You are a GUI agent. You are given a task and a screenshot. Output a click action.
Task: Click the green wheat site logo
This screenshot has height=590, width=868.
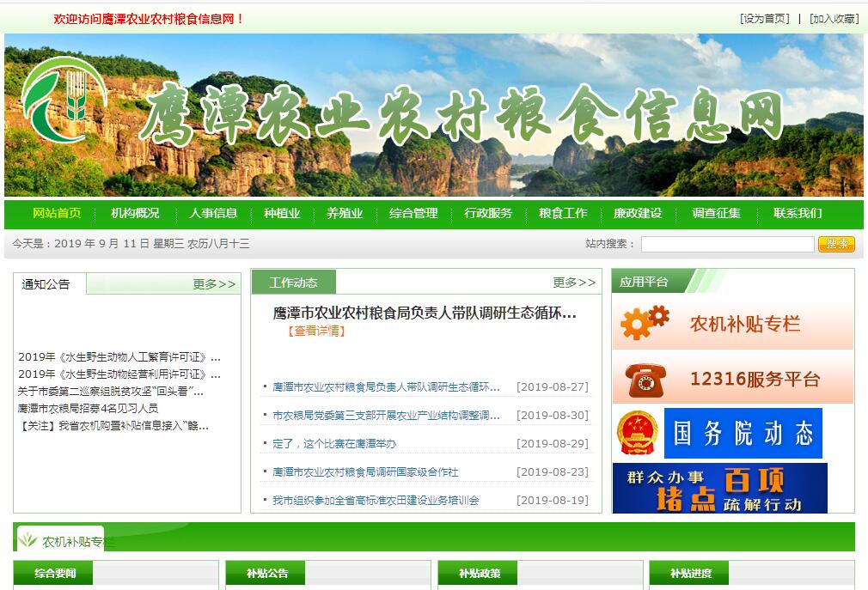click(x=64, y=100)
